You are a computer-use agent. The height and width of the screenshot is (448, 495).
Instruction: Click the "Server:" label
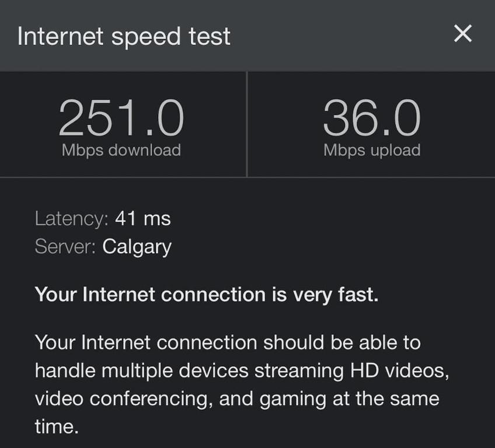pyautogui.click(x=65, y=247)
